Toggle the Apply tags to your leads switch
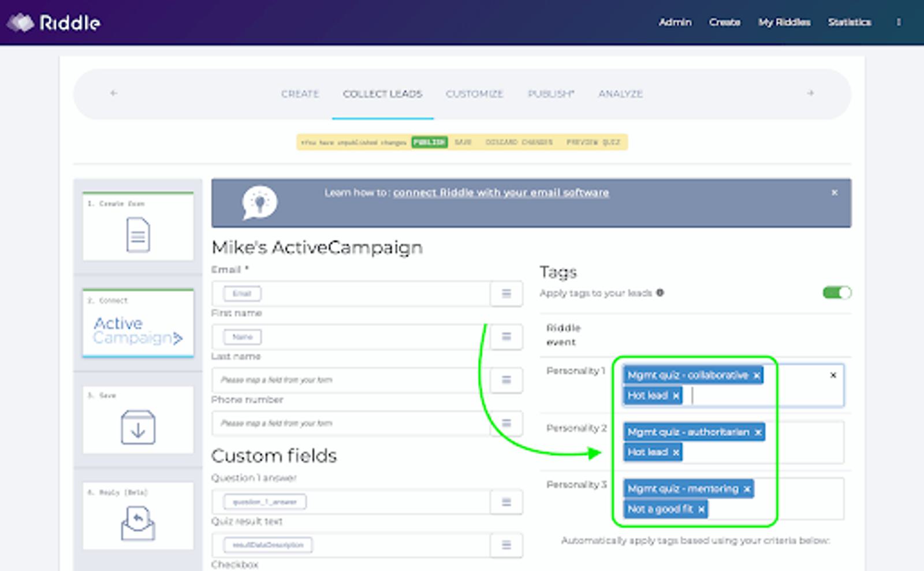924x571 pixels. pyautogui.click(x=836, y=293)
